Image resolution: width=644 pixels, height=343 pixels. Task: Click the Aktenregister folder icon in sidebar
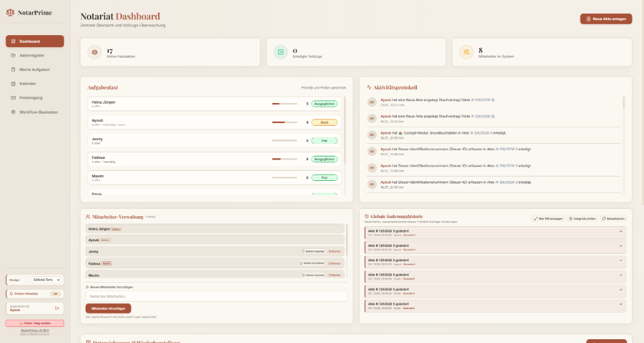(13, 55)
